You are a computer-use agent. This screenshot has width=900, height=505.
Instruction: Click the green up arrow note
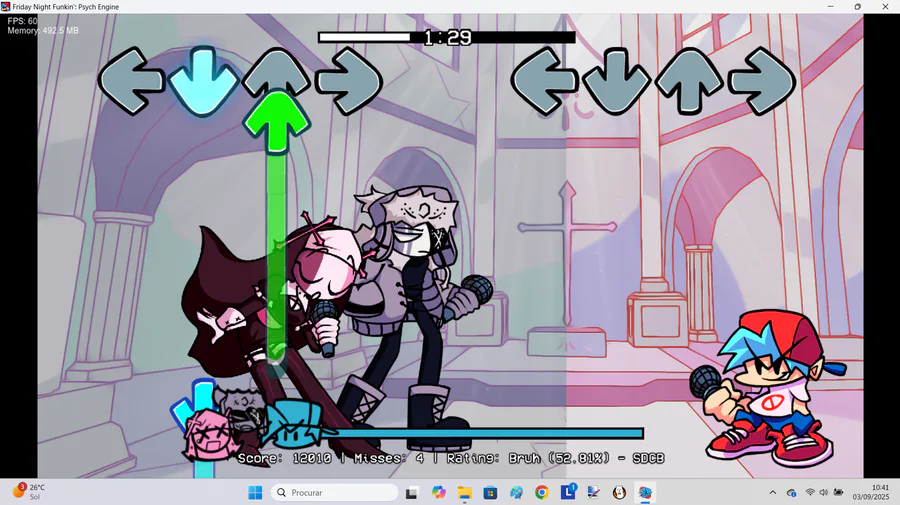[x=277, y=122]
